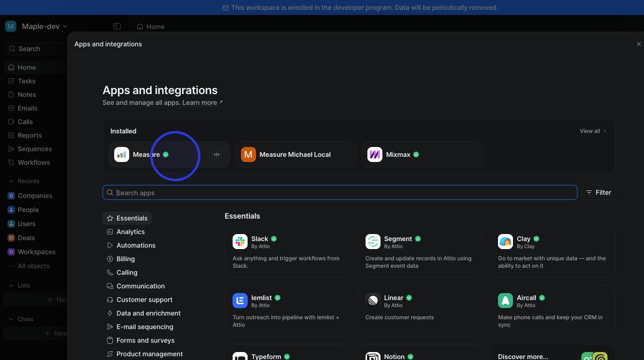The height and width of the screenshot is (360, 644).
Task: Collapse the Lists section
Action: pyautogui.click(x=12, y=286)
